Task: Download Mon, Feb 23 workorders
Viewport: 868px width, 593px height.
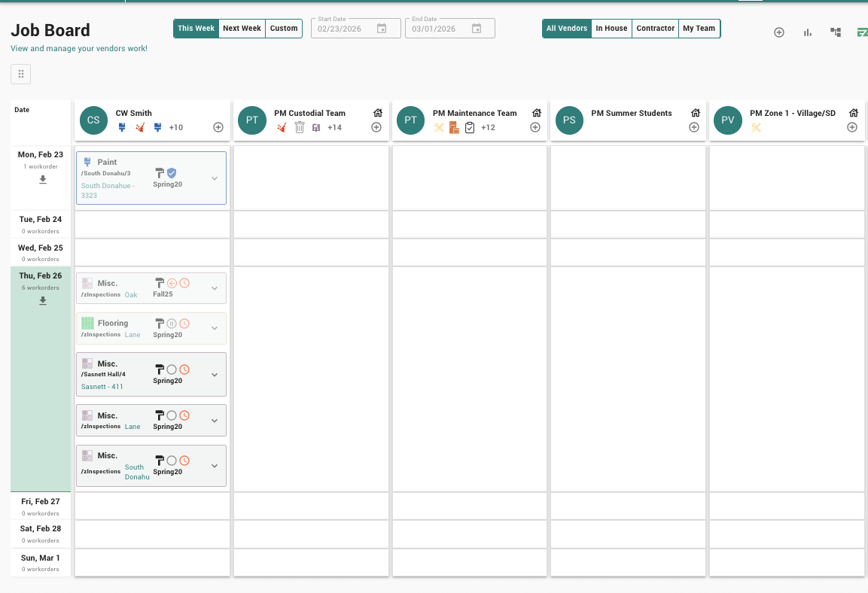Action: pyautogui.click(x=43, y=180)
